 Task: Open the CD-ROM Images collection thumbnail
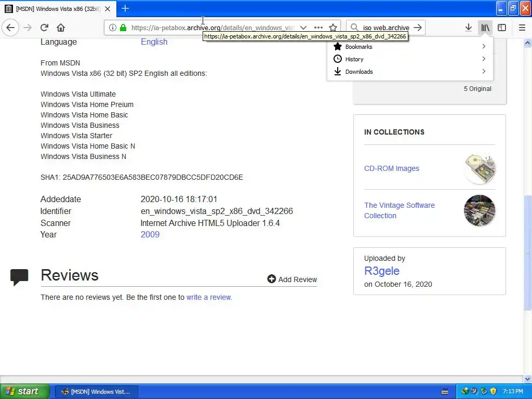pos(480,169)
